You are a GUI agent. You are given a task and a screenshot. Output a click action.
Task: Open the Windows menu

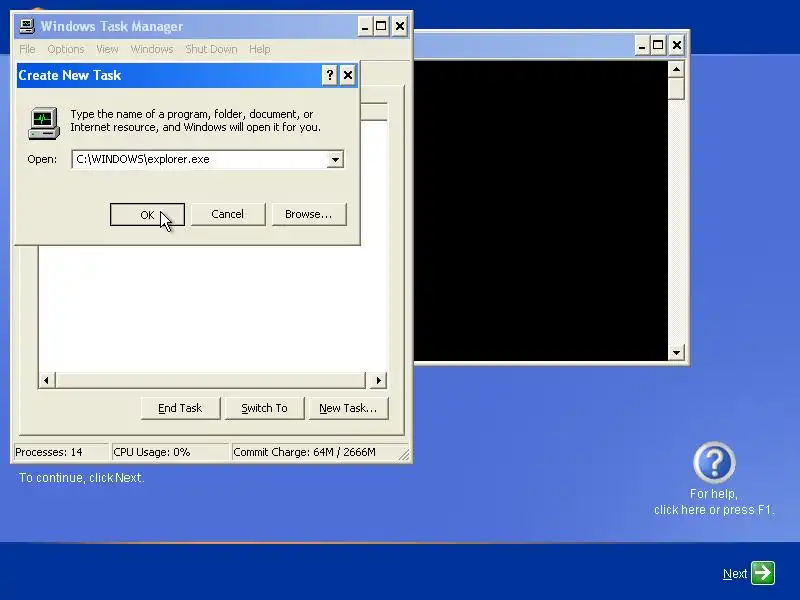coord(152,49)
